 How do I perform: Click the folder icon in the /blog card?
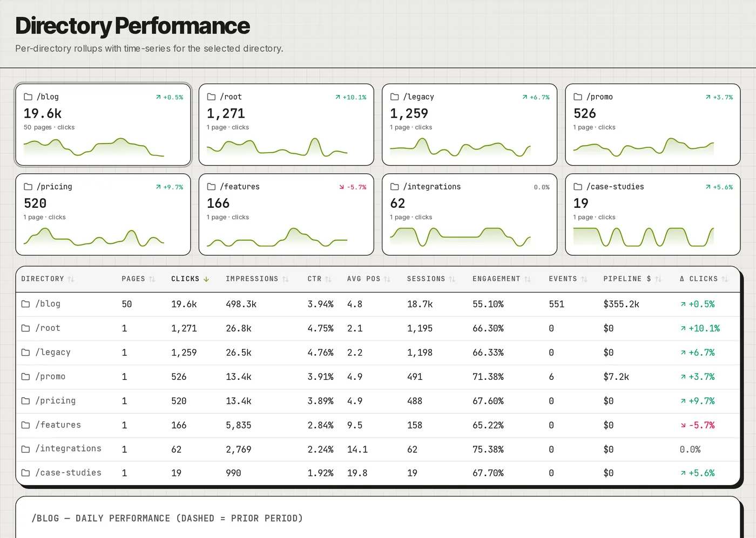28,97
